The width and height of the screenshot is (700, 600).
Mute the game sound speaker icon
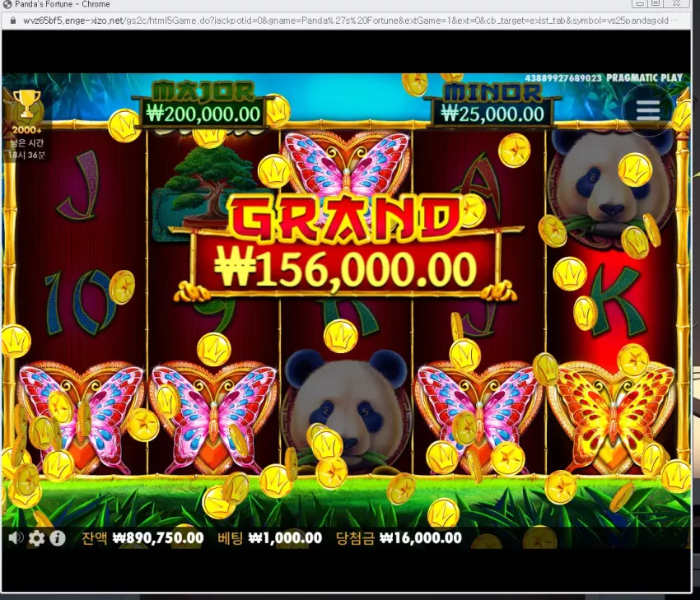(16, 538)
